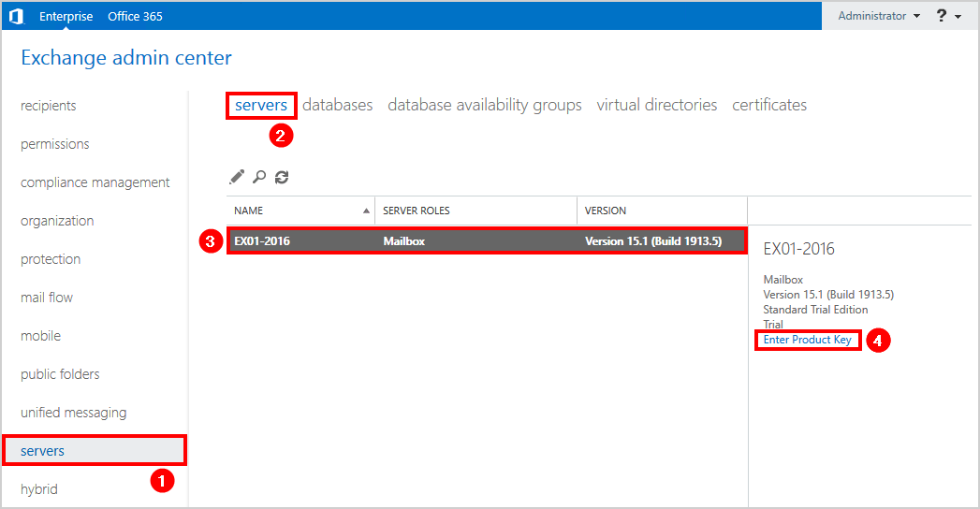
Task: Switch to Office 365 tab in header
Action: 135,16
